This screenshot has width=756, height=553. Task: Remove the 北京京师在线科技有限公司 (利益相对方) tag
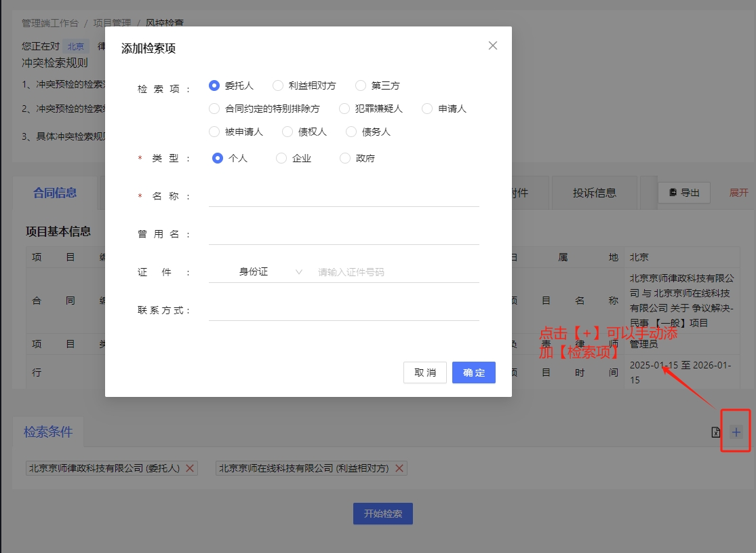399,468
